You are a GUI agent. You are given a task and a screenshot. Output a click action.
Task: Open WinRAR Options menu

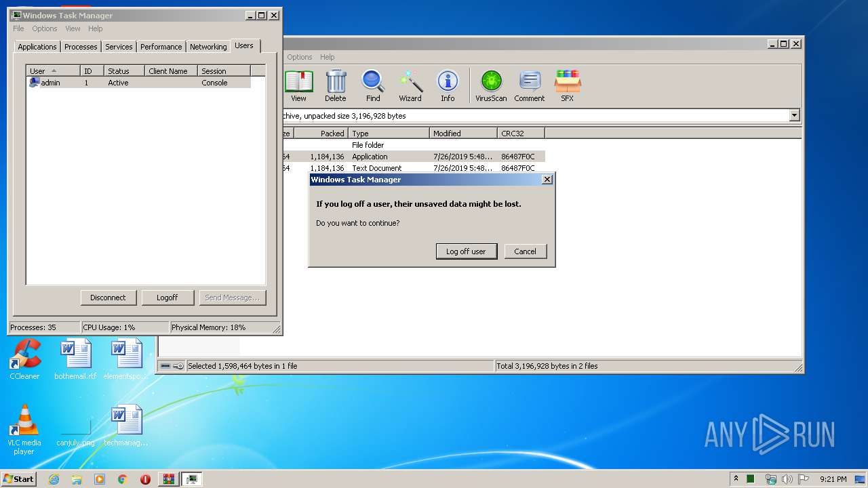click(x=300, y=57)
